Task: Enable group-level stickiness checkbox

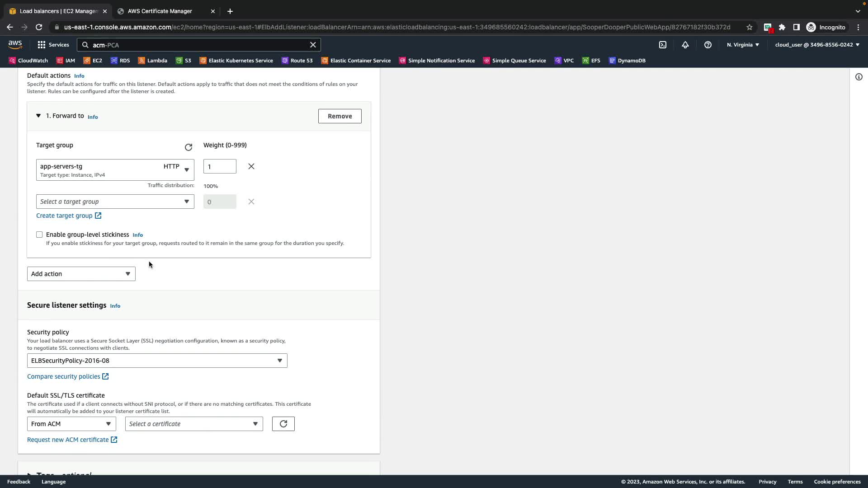Action: (x=39, y=235)
